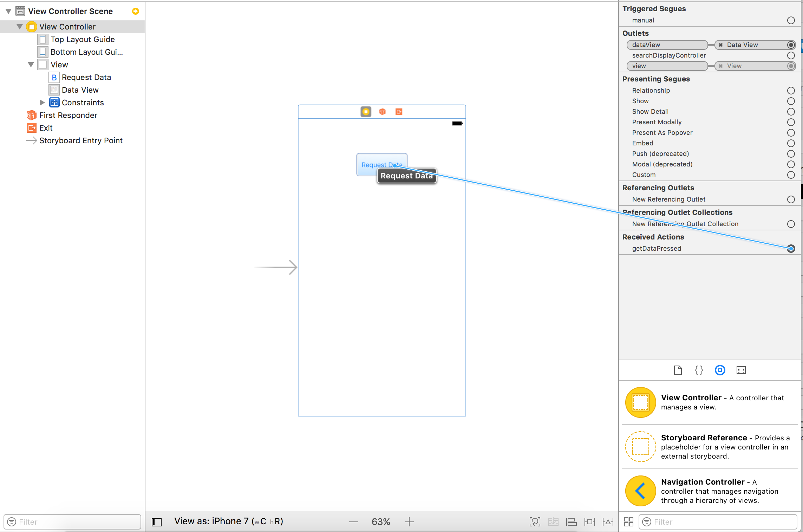The height and width of the screenshot is (532, 803).
Task: Select the Code Snippet library icon
Action: coord(699,370)
